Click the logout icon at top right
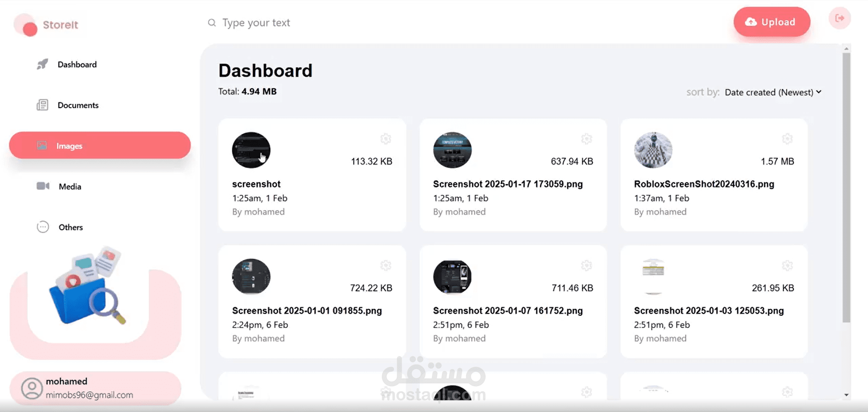The width and height of the screenshot is (868, 412). click(x=840, y=18)
